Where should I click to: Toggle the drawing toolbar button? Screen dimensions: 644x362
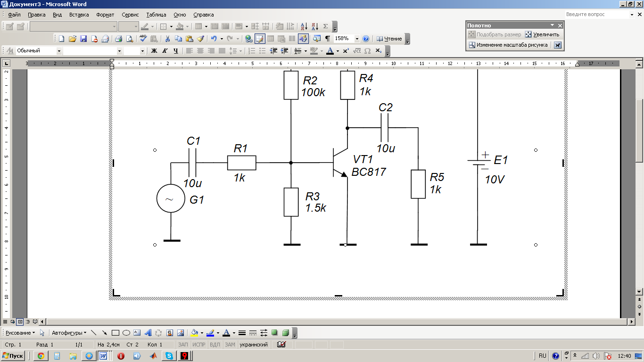[304, 39]
